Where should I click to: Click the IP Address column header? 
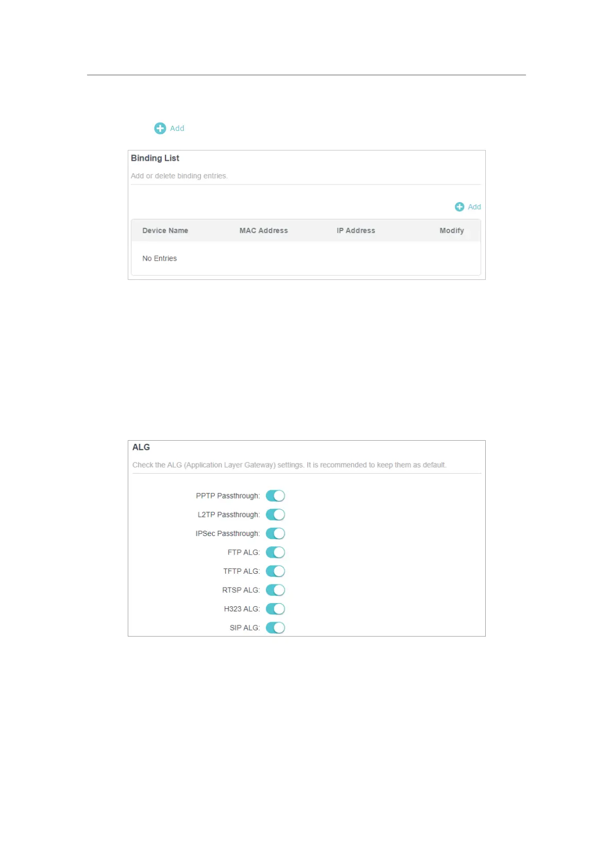356,230
